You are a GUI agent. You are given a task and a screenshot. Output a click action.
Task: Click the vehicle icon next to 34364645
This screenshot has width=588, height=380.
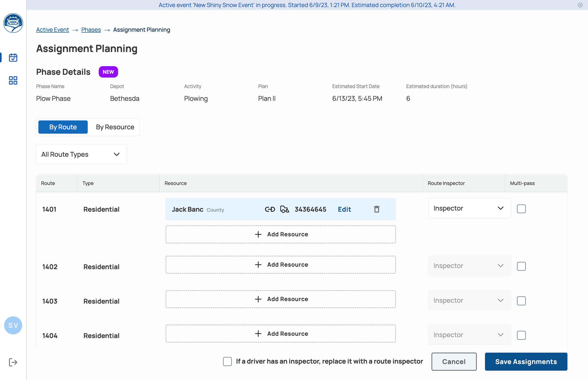pos(284,209)
